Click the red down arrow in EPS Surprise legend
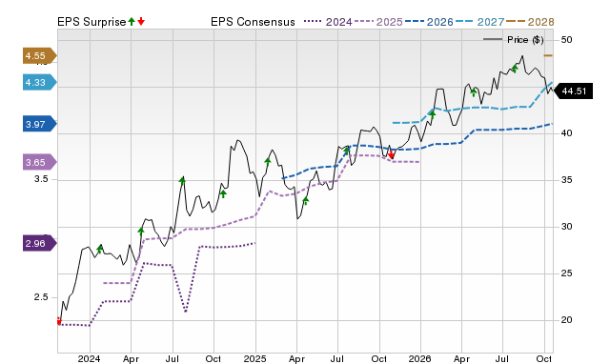610x364 pixels. 141,21
